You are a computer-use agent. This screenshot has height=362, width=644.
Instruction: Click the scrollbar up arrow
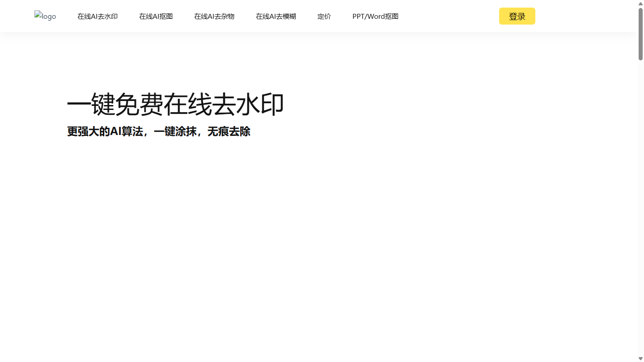click(640, 3)
